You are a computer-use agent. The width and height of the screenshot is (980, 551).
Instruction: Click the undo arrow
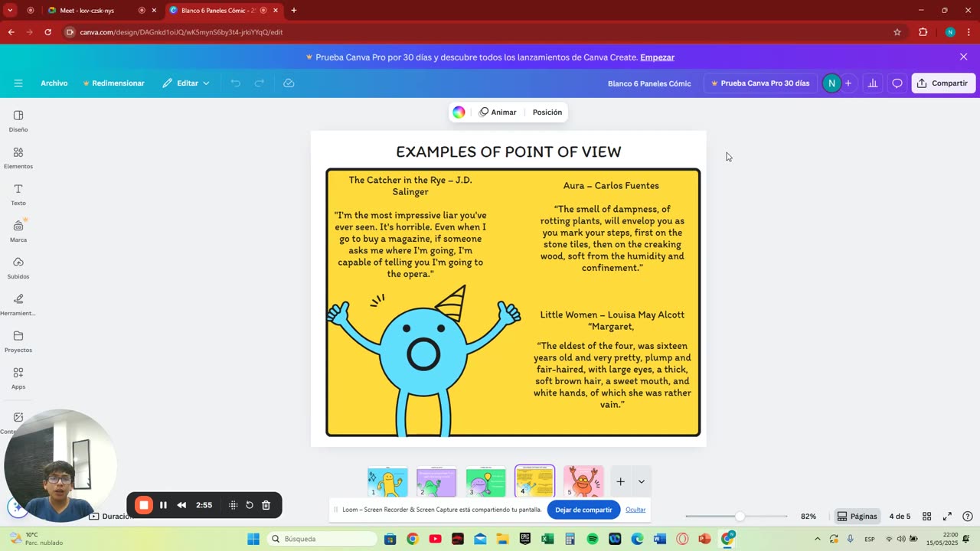tap(236, 83)
